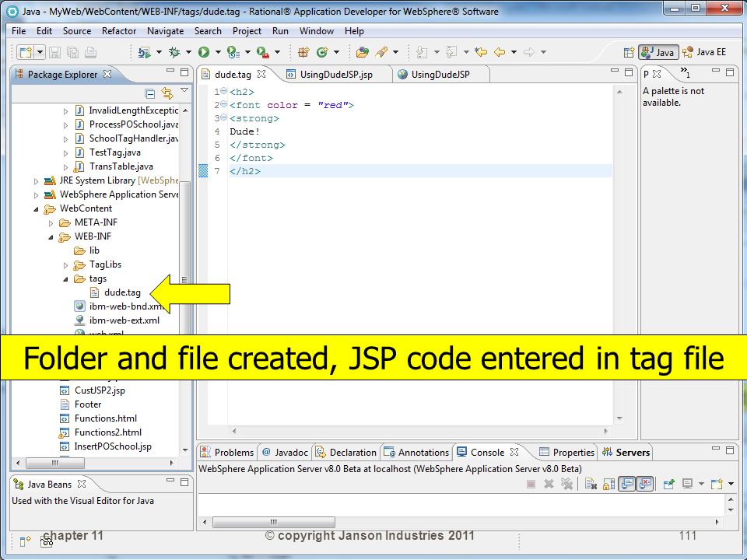
Task: Toggle Show Console on standard error change
Action: [644, 485]
